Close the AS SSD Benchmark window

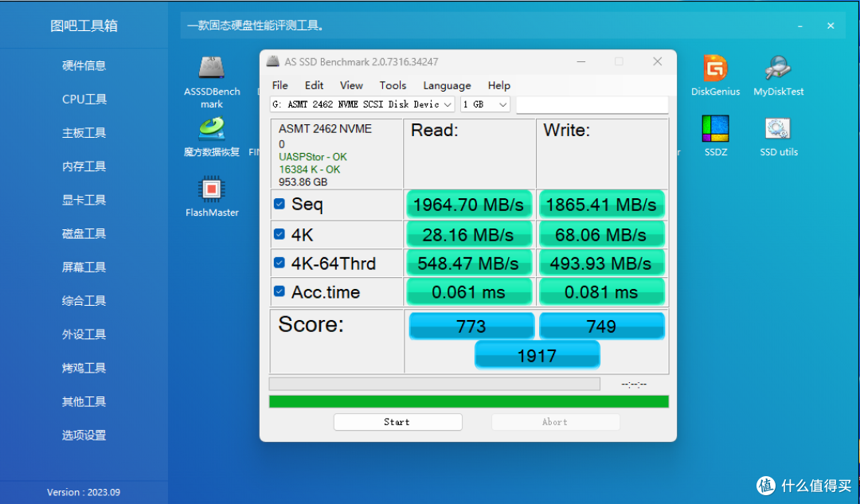click(x=657, y=61)
